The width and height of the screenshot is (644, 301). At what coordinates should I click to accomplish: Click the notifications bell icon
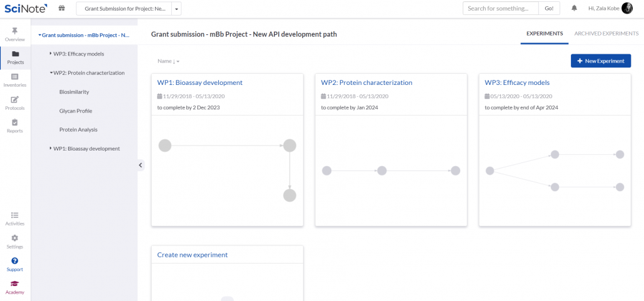pyautogui.click(x=574, y=8)
